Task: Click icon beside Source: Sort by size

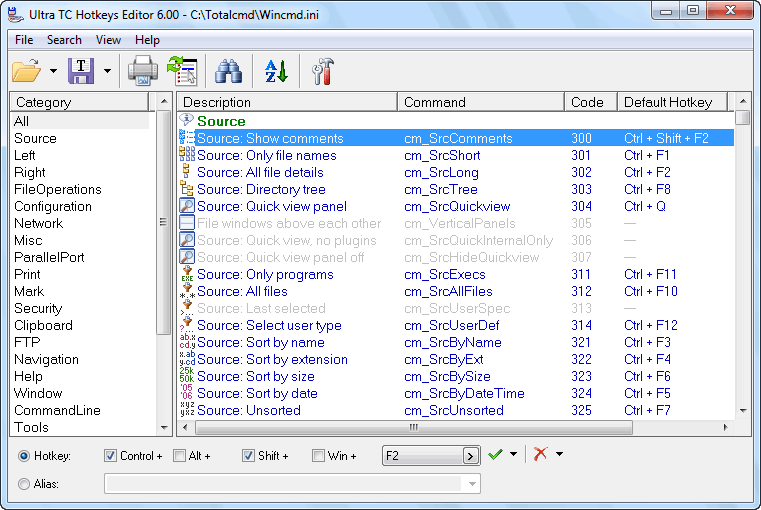Action: point(187,376)
